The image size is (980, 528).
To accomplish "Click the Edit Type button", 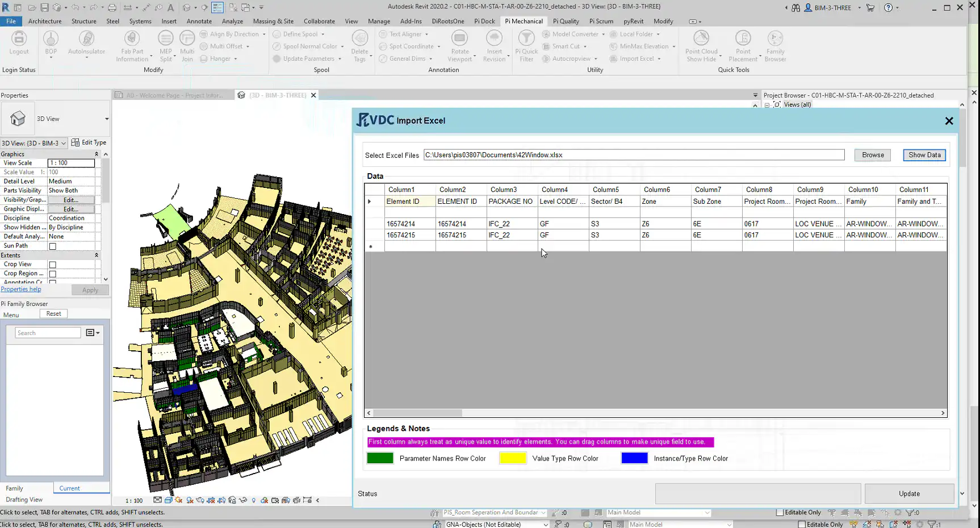I will [89, 143].
